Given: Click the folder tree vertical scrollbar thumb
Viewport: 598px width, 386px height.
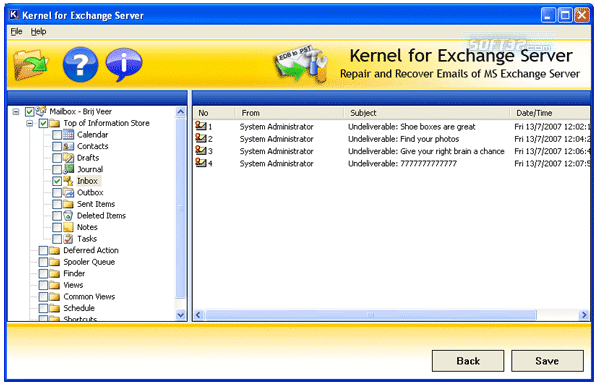Looking at the screenshot, I should coord(180,208).
